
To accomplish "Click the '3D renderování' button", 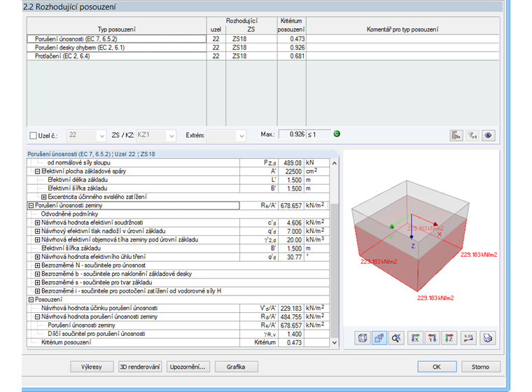I will point(140,367).
